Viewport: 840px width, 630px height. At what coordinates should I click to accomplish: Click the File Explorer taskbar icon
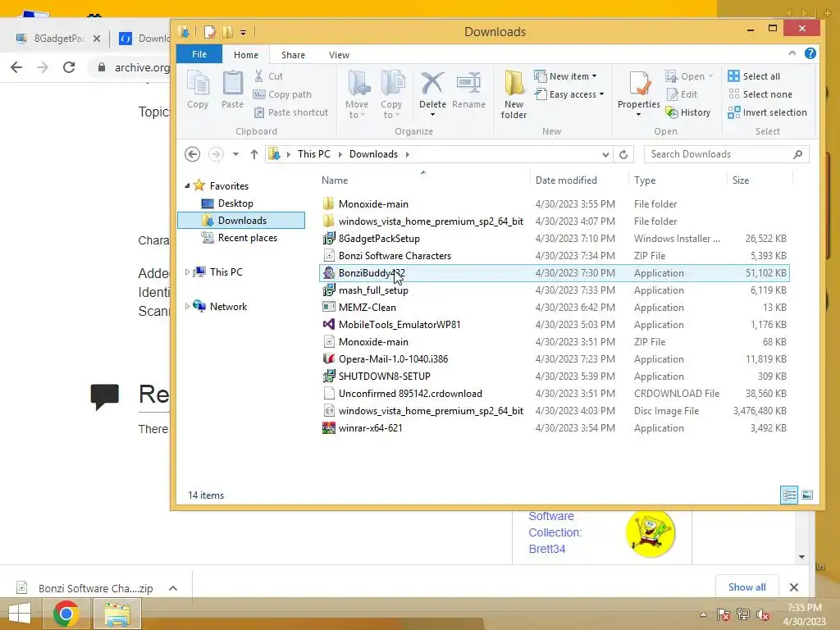point(117,614)
